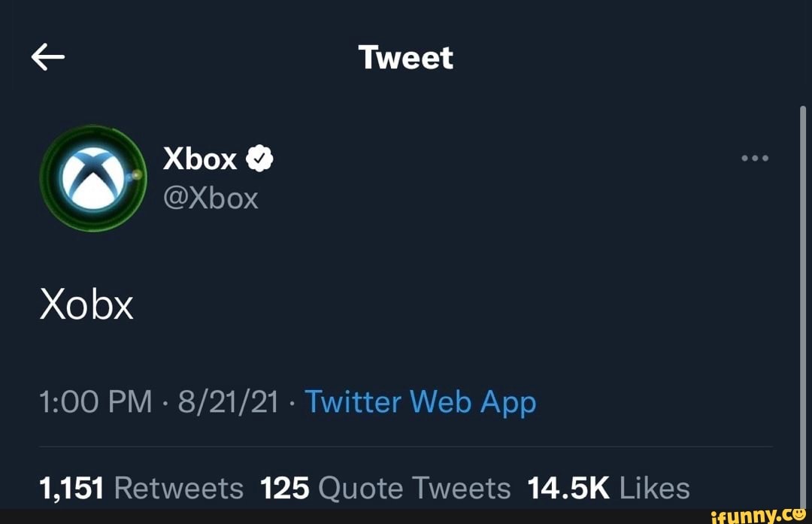Select the tweet text Xobx

tap(86, 304)
